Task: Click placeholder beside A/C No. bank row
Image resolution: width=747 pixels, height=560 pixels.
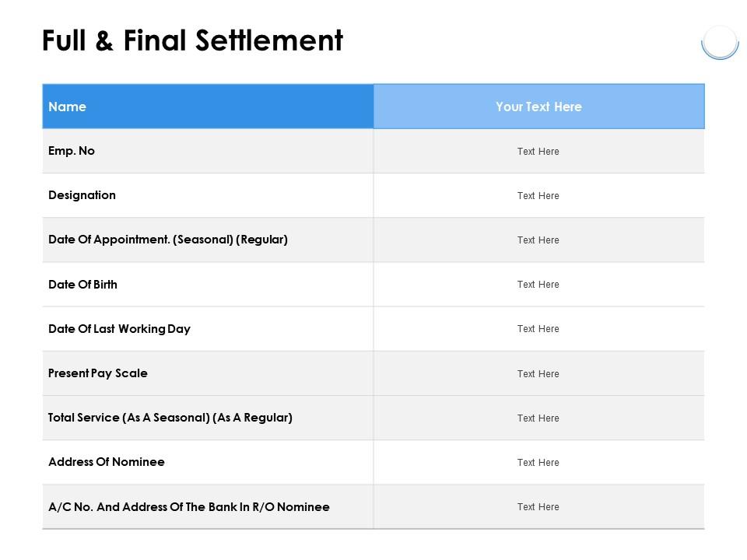Action: [x=538, y=507]
